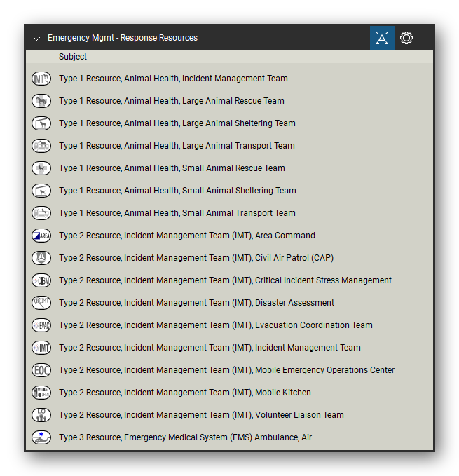Click text ending 'Civil Air Patrol (CAP)'

tap(196, 258)
